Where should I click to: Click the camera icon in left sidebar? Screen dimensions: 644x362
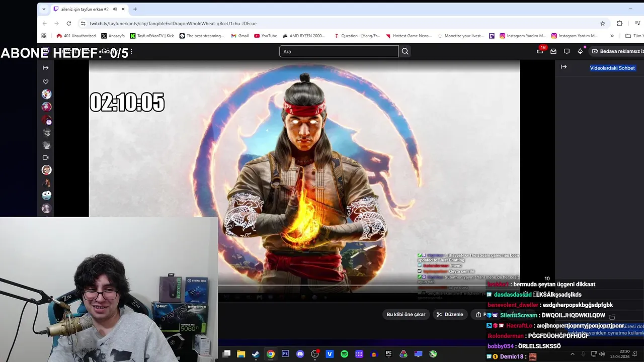[46, 157]
